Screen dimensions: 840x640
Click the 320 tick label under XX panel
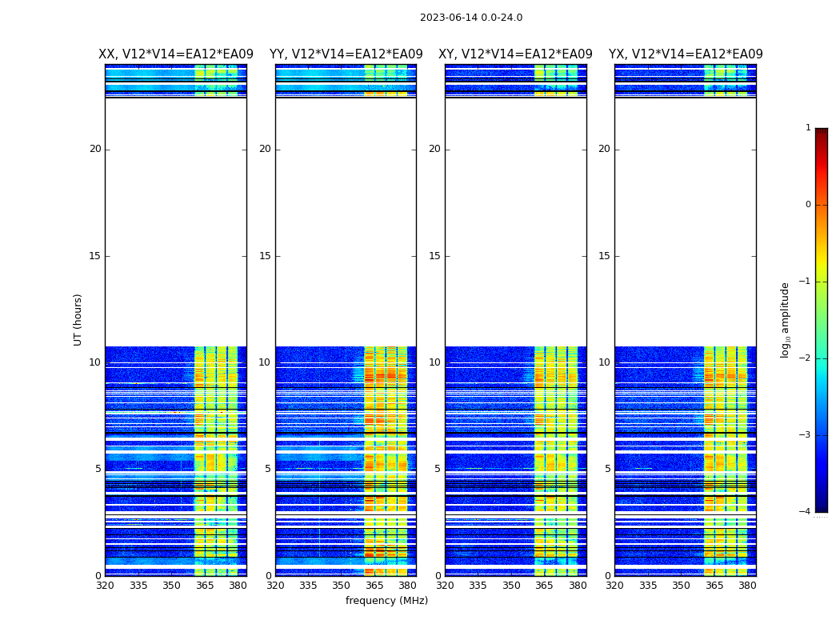point(105,586)
